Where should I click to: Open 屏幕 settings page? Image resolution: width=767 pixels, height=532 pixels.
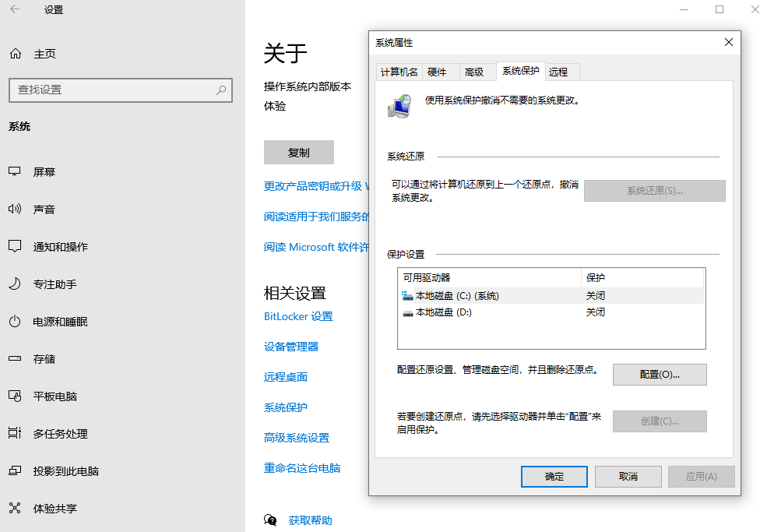click(x=44, y=172)
